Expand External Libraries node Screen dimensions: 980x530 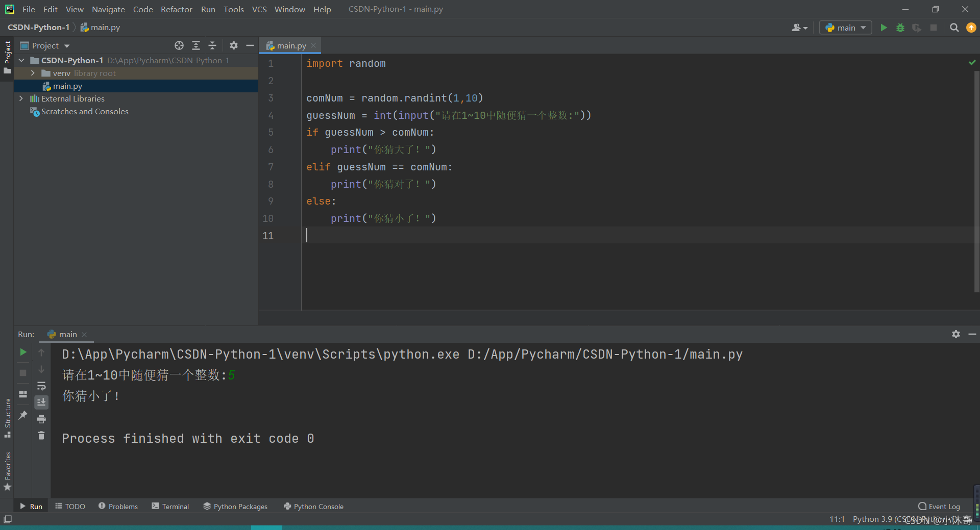(21, 98)
